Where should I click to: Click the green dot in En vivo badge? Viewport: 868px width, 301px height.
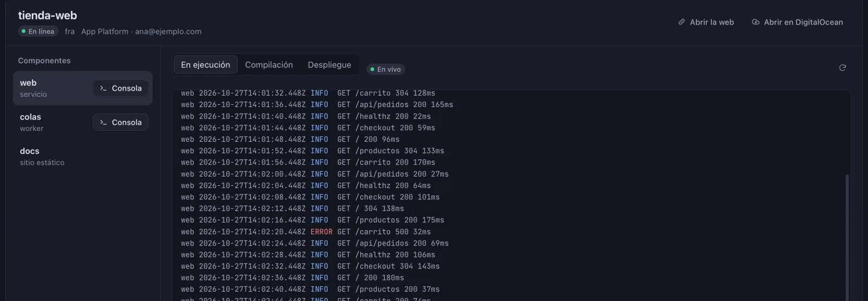372,70
